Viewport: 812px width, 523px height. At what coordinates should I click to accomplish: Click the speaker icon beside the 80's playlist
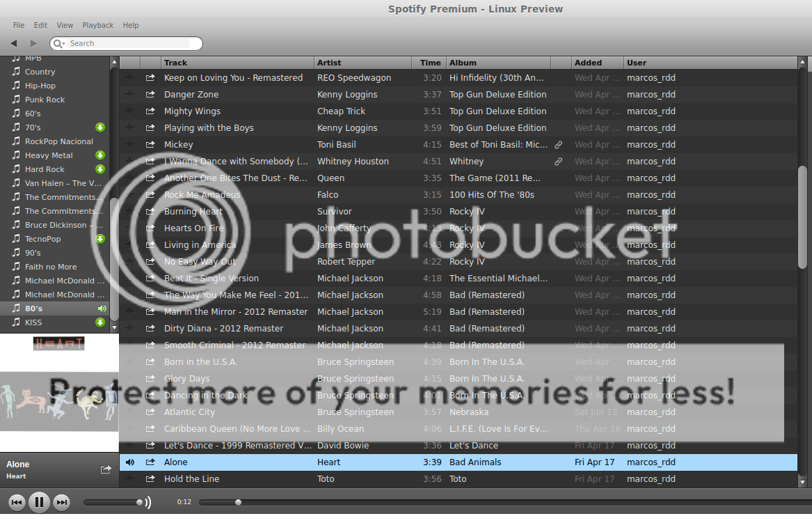click(102, 309)
